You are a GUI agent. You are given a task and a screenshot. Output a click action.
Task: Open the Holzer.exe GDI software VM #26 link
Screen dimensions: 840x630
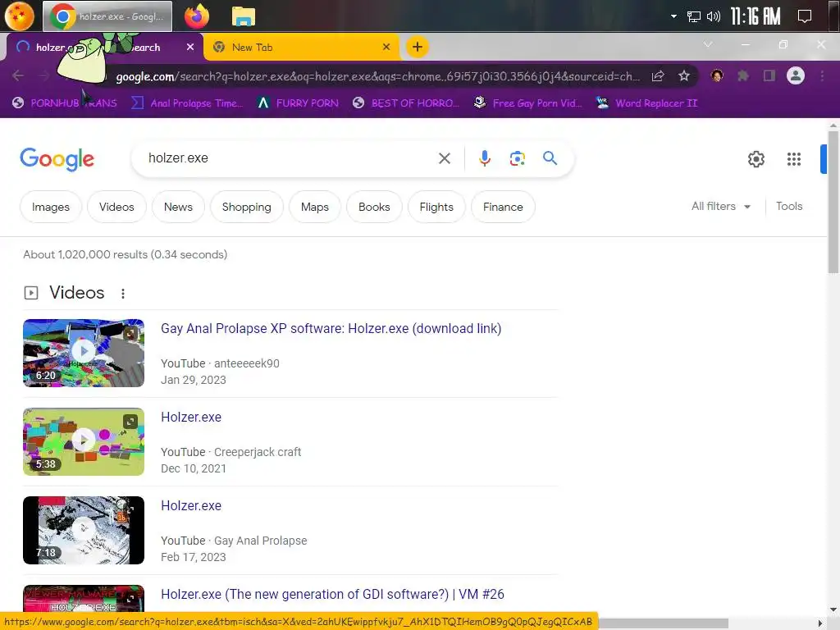tap(333, 594)
